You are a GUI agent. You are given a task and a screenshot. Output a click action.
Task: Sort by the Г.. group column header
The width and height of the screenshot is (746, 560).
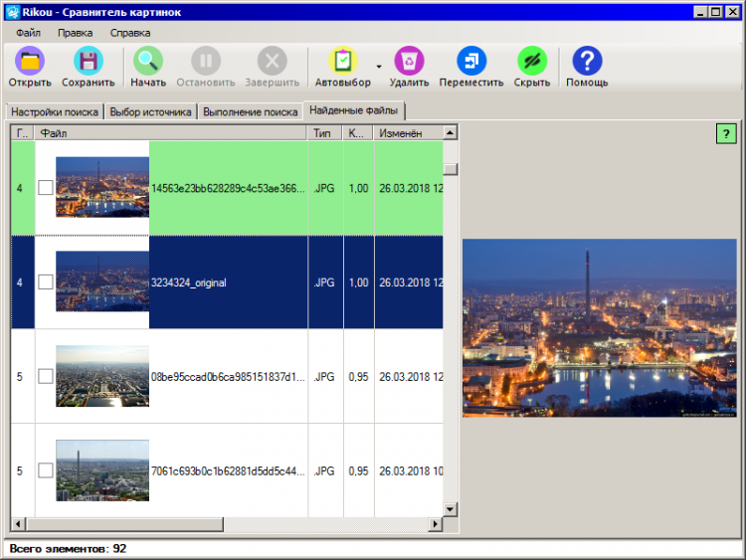[22, 133]
